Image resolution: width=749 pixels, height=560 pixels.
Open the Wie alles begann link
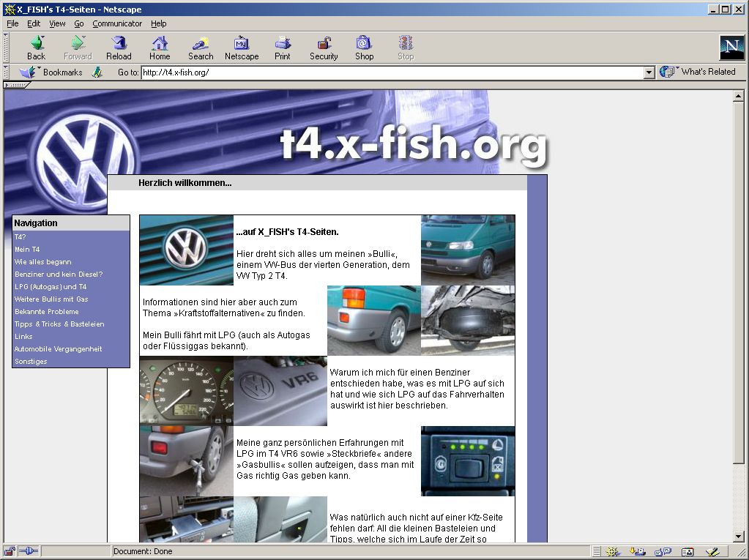(43, 261)
